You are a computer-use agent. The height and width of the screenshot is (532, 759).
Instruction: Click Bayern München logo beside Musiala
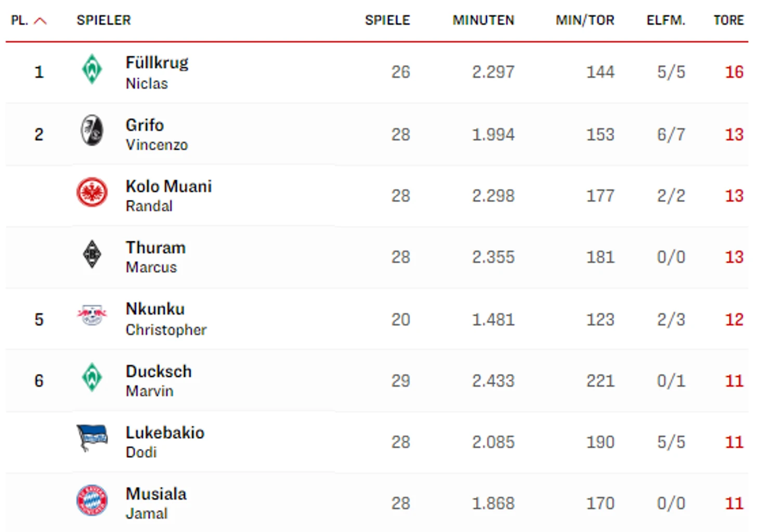pos(92,500)
